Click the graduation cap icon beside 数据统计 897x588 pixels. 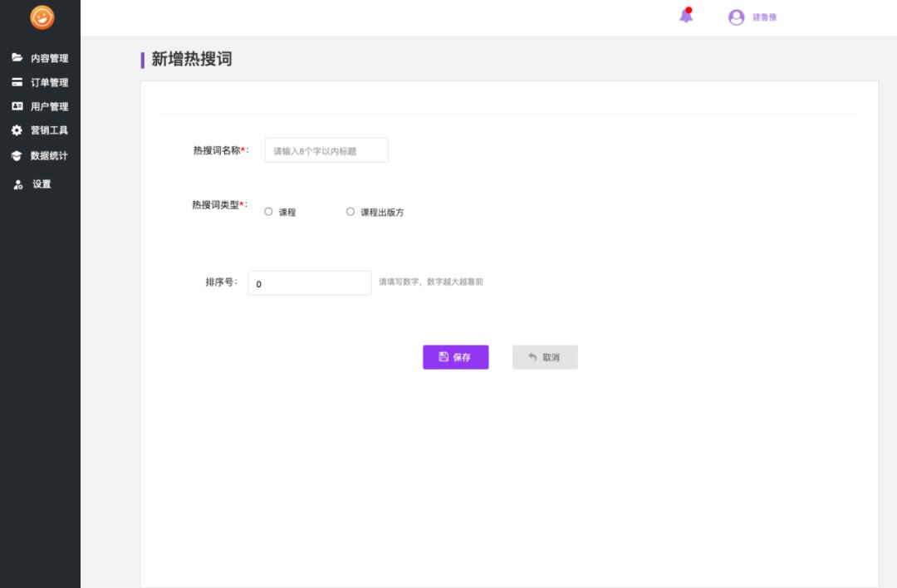pyautogui.click(x=17, y=155)
